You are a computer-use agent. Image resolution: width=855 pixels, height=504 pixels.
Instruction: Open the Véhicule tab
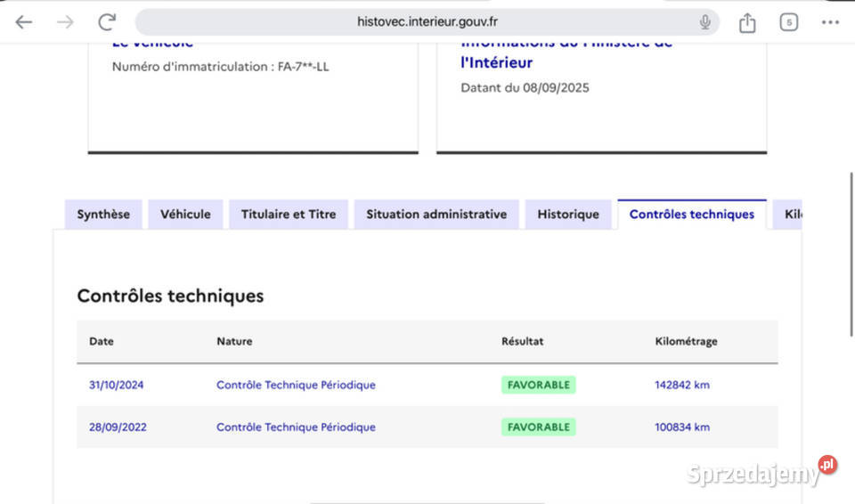(x=185, y=215)
